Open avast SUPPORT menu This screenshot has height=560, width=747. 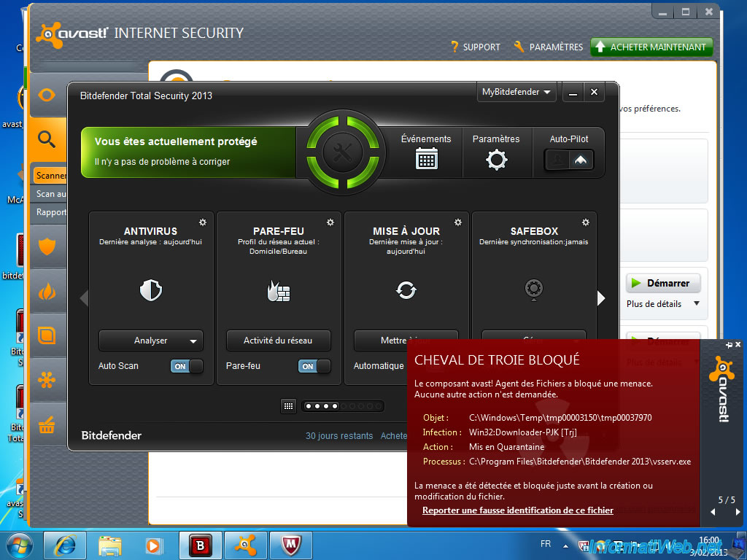point(475,47)
